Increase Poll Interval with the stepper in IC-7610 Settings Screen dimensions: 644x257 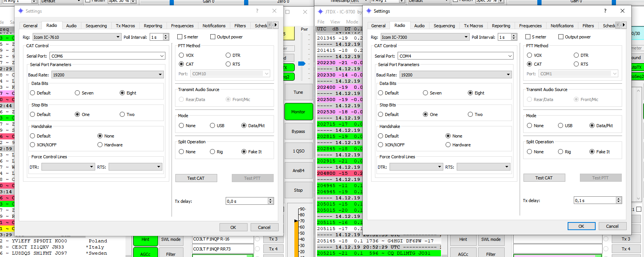point(166,36)
